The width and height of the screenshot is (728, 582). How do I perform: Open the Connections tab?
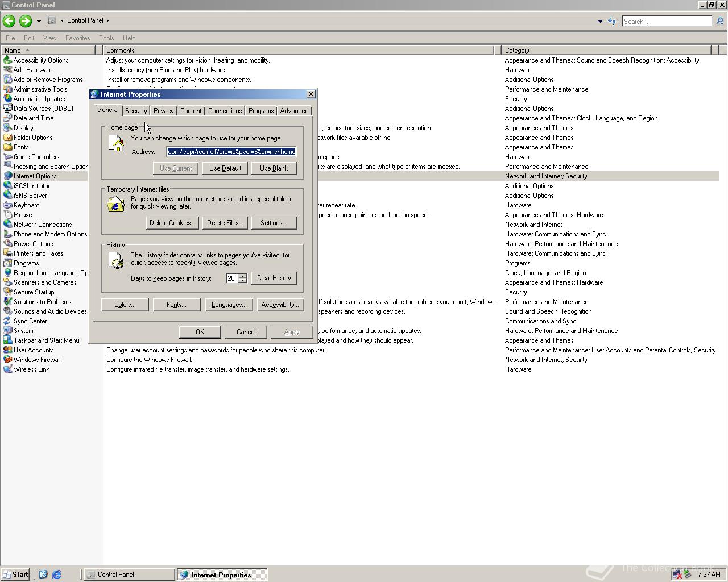tap(225, 111)
